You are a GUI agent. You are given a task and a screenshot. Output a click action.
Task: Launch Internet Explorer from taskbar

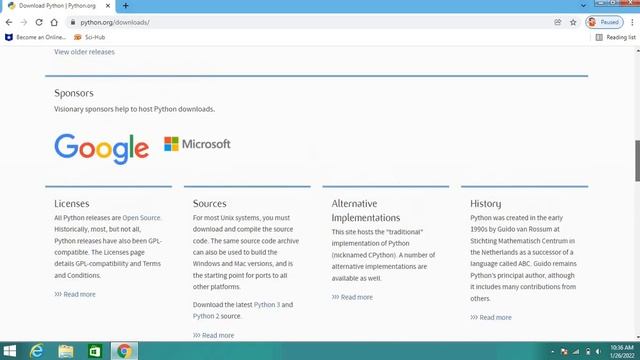(x=36, y=351)
